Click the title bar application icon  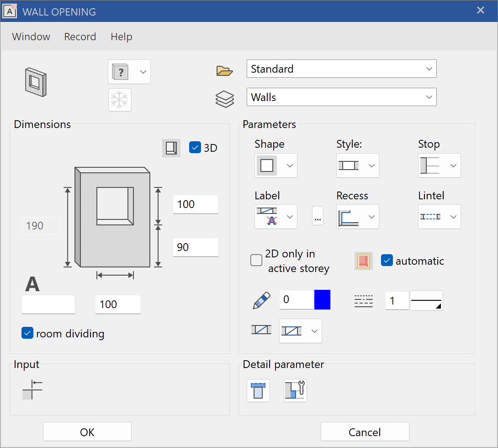[10, 11]
